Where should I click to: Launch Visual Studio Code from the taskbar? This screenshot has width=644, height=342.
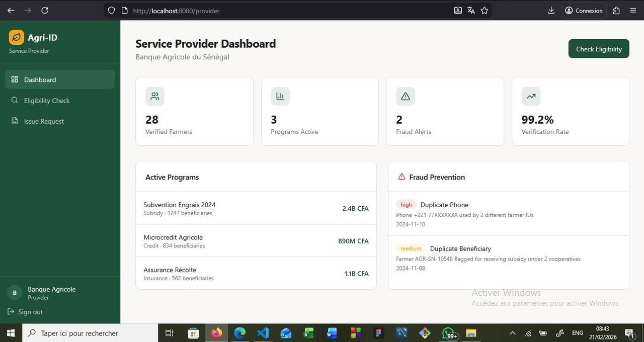[x=263, y=333]
